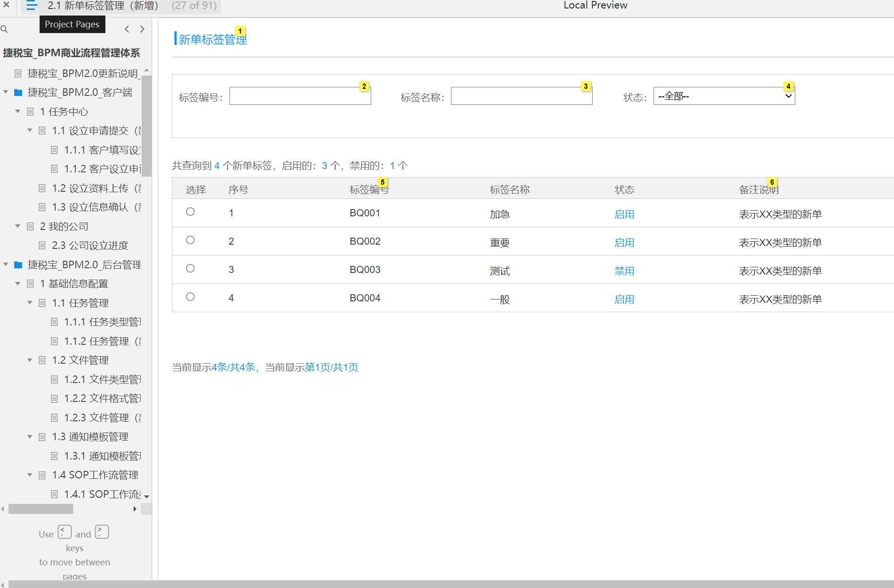Collapse the 1.4 SOP工作流管理 node
The image size is (894, 588).
(x=30, y=475)
